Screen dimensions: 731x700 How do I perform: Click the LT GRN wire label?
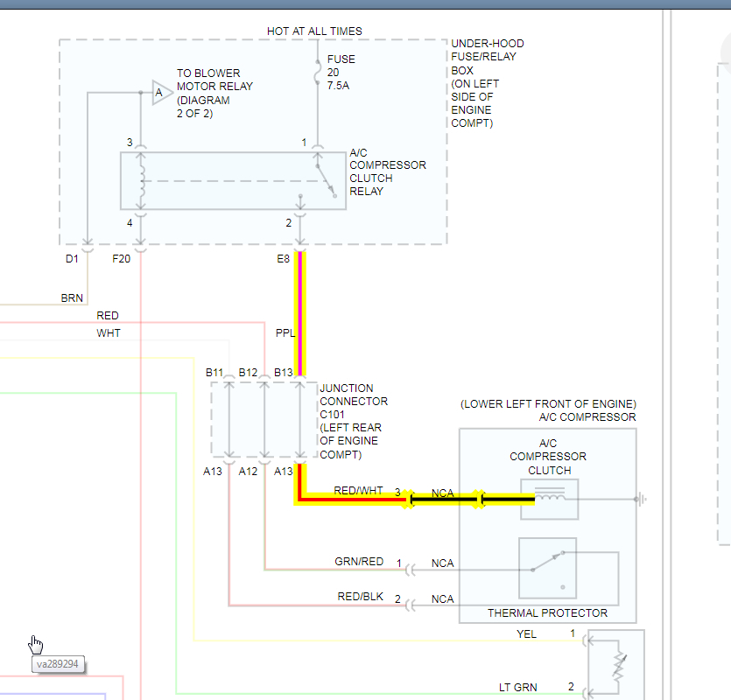click(x=517, y=687)
